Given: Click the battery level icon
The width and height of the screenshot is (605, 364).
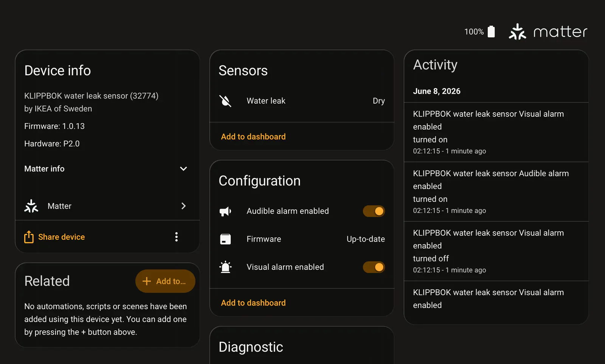Looking at the screenshot, I should pyautogui.click(x=491, y=32).
